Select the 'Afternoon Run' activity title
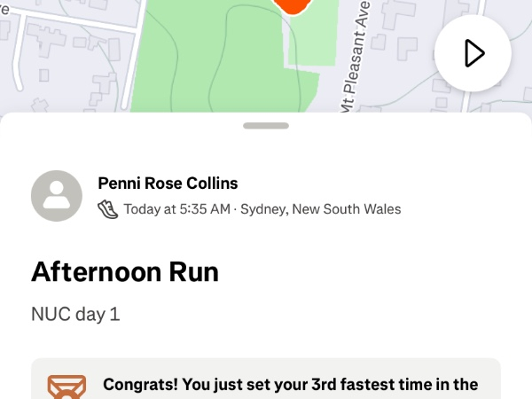 coord(125,271)
